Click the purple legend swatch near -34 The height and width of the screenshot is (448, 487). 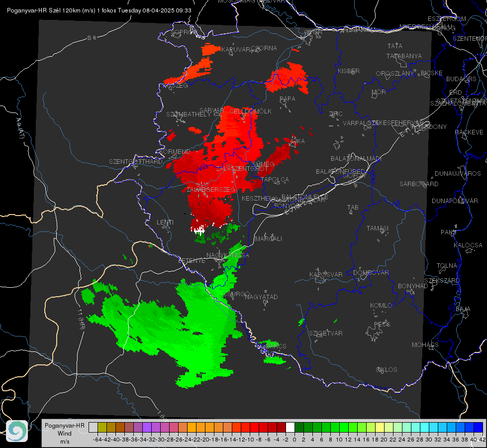pos(147,427)
